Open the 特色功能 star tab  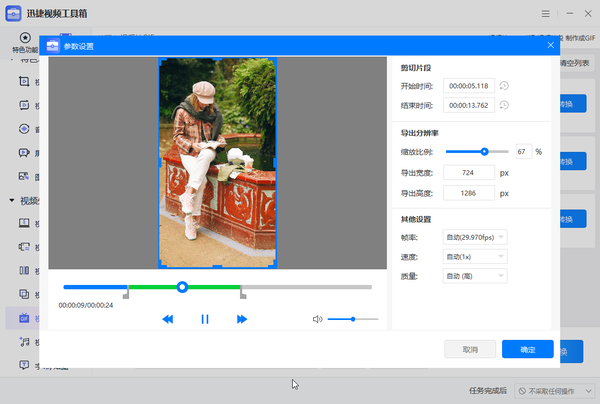(x=25, y=42)
